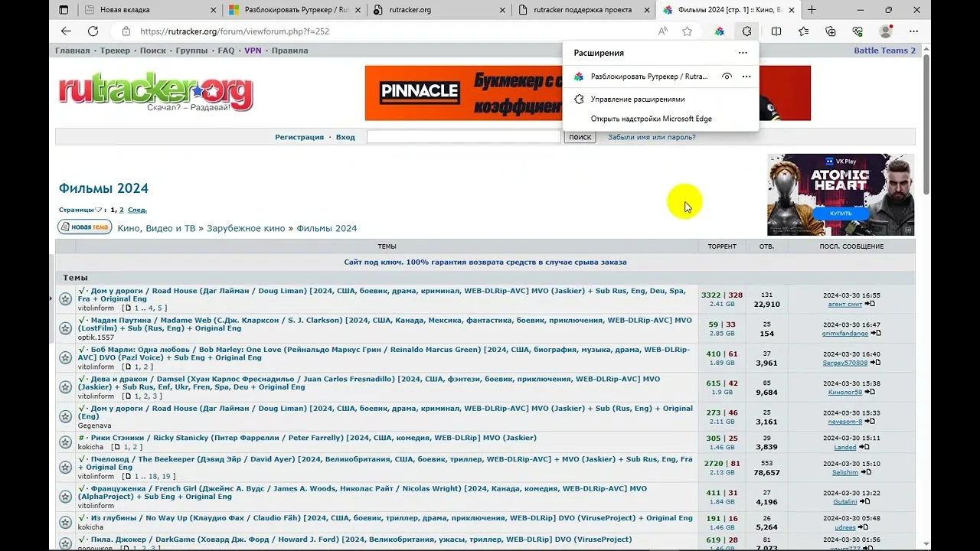Click star icon beside Bob Marley topic
The height and width of the screenshot is (551, 980).
tap(65, 357)
